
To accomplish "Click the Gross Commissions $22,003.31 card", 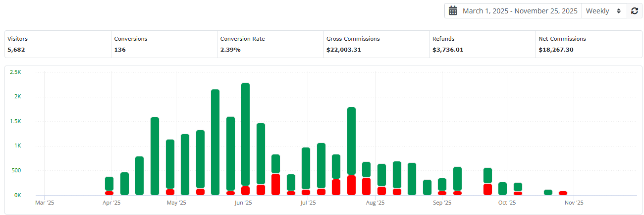I will tap(376, 44).
